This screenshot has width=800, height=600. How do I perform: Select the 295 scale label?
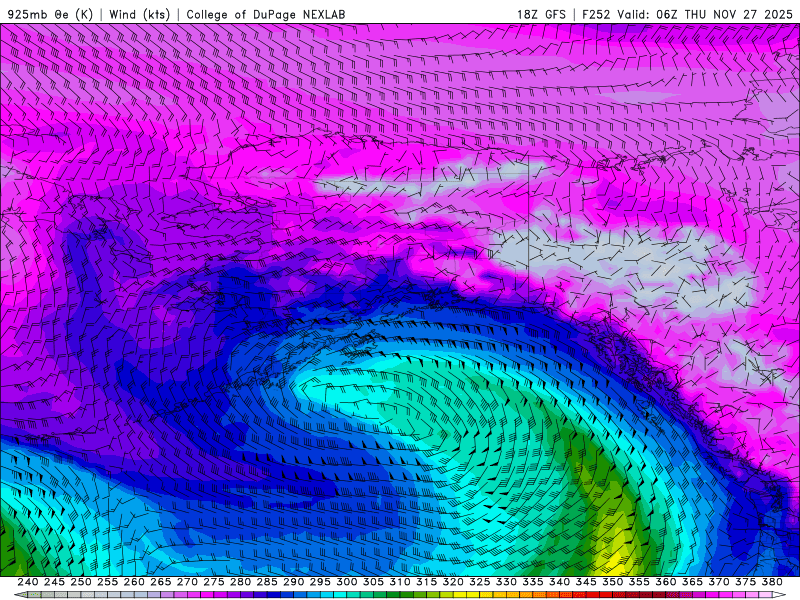[x=320, y=582]
